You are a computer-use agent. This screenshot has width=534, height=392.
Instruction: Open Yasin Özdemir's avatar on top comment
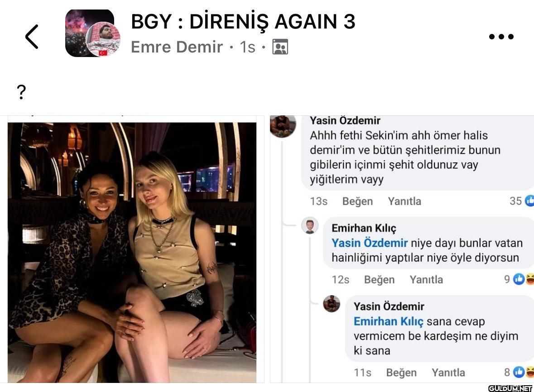tap(283, 126)
